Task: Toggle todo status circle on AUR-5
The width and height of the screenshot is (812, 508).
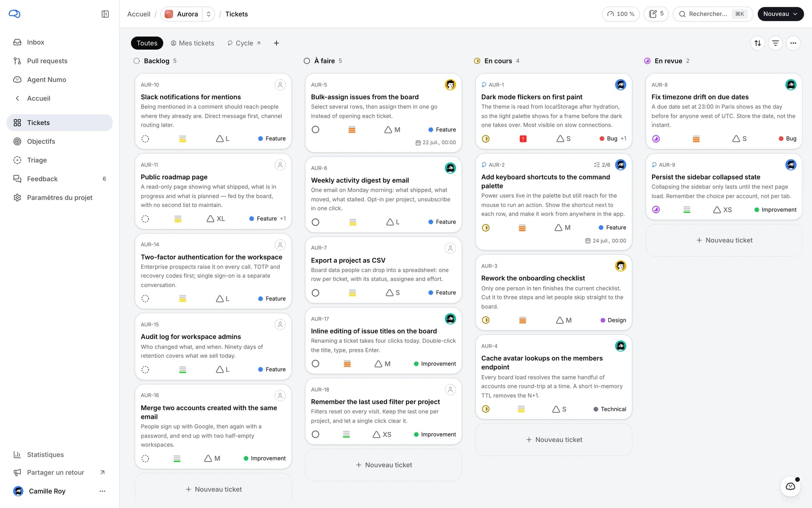Action: coord(315,130)
